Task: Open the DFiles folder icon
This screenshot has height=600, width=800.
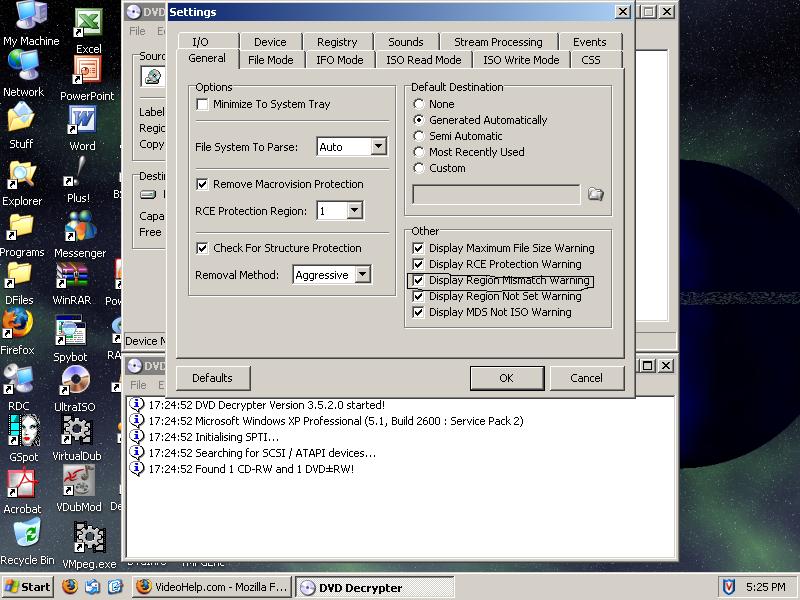Action: click(x=19, y=283)
